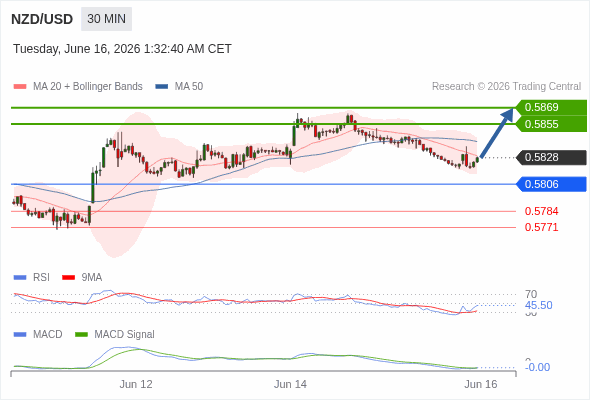Click the Jun 12 date axis label

136,385
